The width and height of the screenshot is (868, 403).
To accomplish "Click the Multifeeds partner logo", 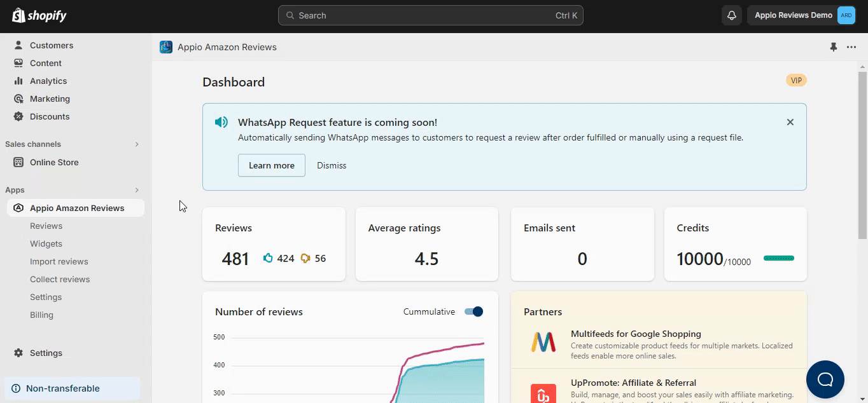I will 543,342.
